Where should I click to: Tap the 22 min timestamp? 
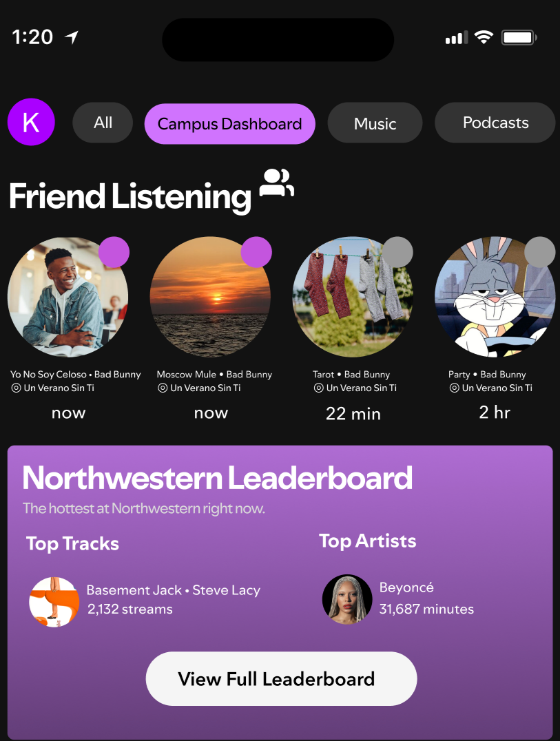353,414
